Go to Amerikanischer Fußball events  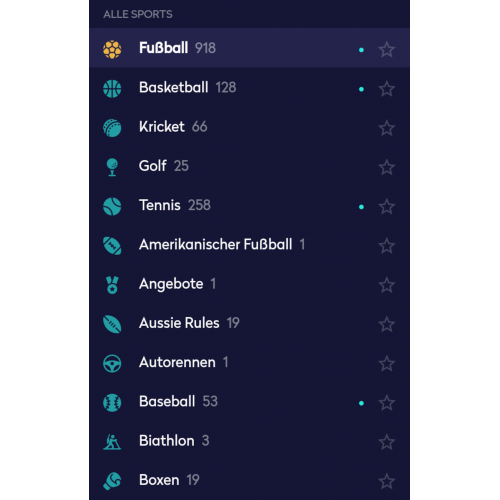click(249, 246)
